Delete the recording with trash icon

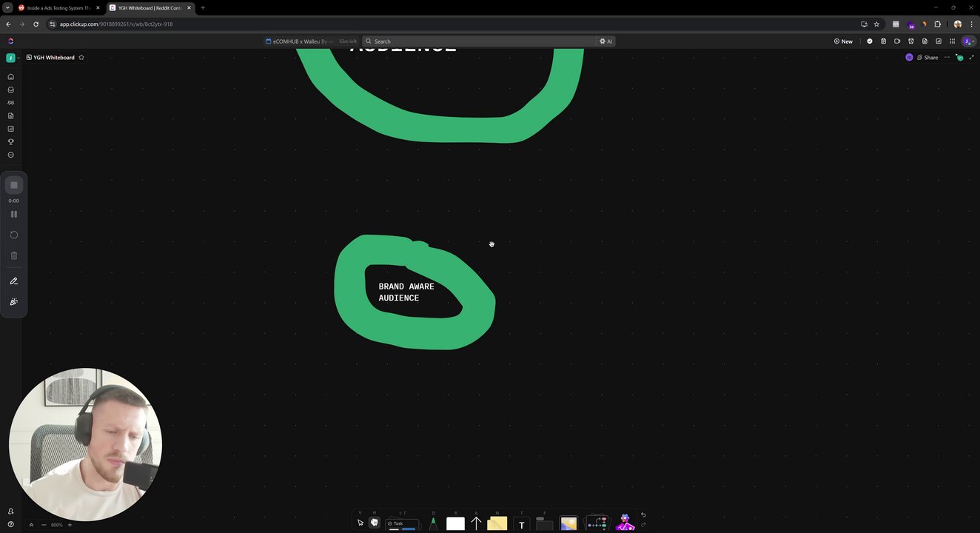click(14, 255)
